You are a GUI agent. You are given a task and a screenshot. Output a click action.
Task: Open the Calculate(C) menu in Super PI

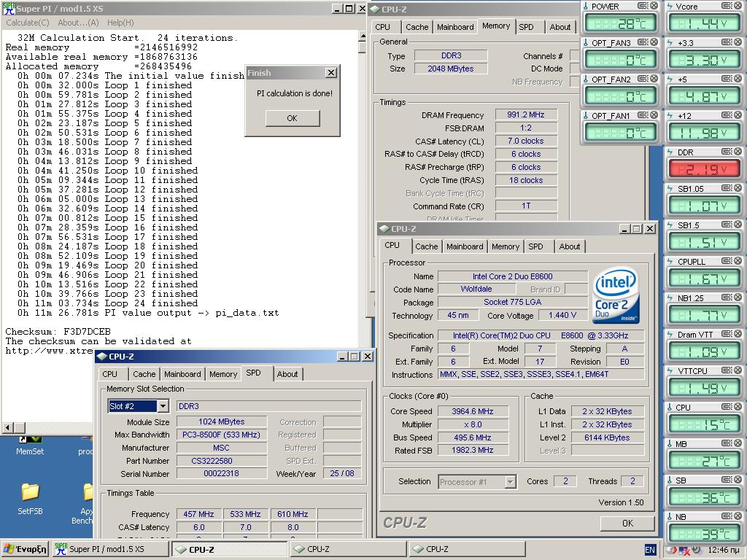[28, 23]
